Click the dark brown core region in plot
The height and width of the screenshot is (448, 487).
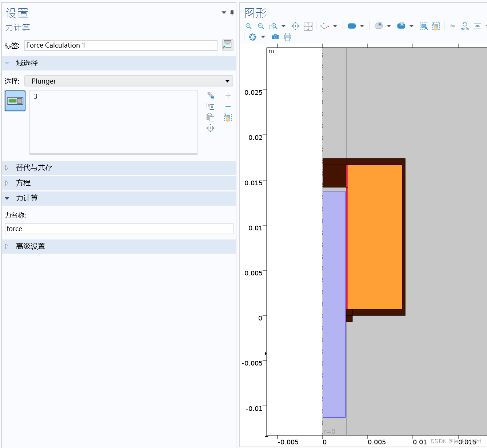coord(334,176)
